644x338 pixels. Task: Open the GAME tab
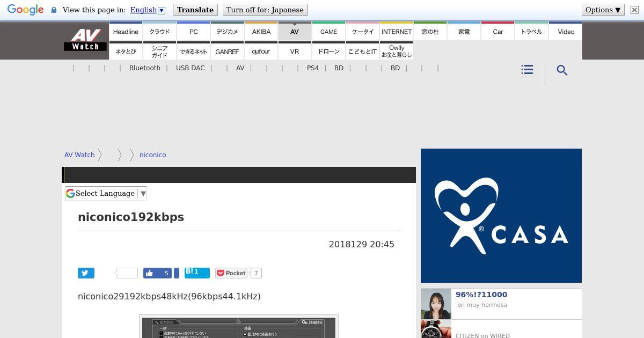point(328,31)
